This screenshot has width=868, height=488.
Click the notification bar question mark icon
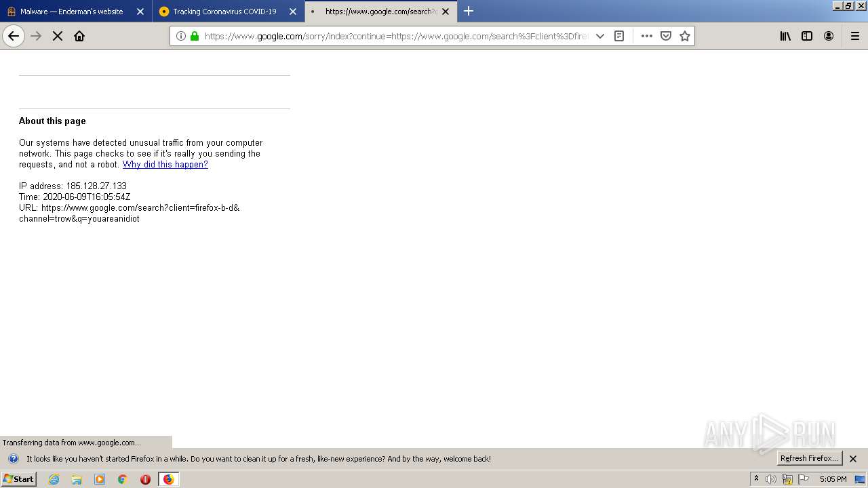pyautogui.click(x=13, y=459)
